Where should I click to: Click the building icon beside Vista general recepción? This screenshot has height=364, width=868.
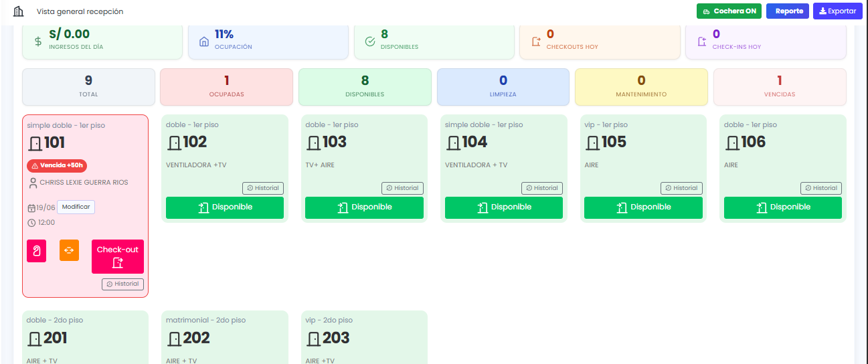(x=19, y=11)
